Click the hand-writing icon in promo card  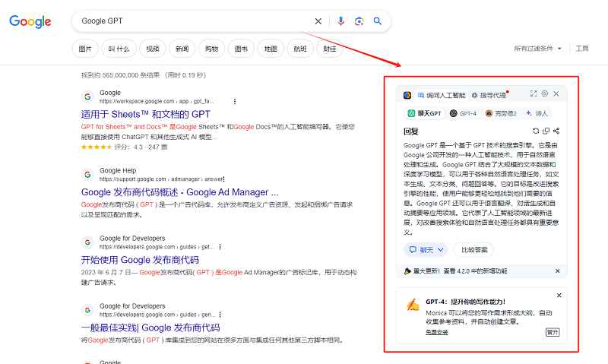413,305
